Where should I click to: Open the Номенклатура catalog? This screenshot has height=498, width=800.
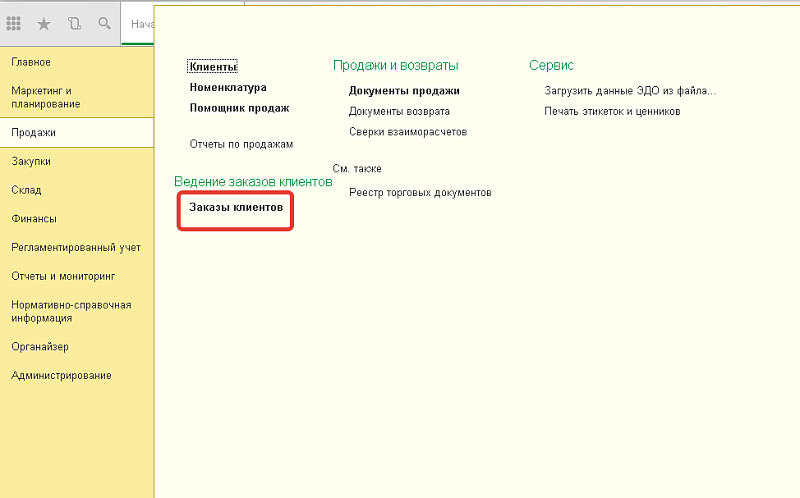228,87
